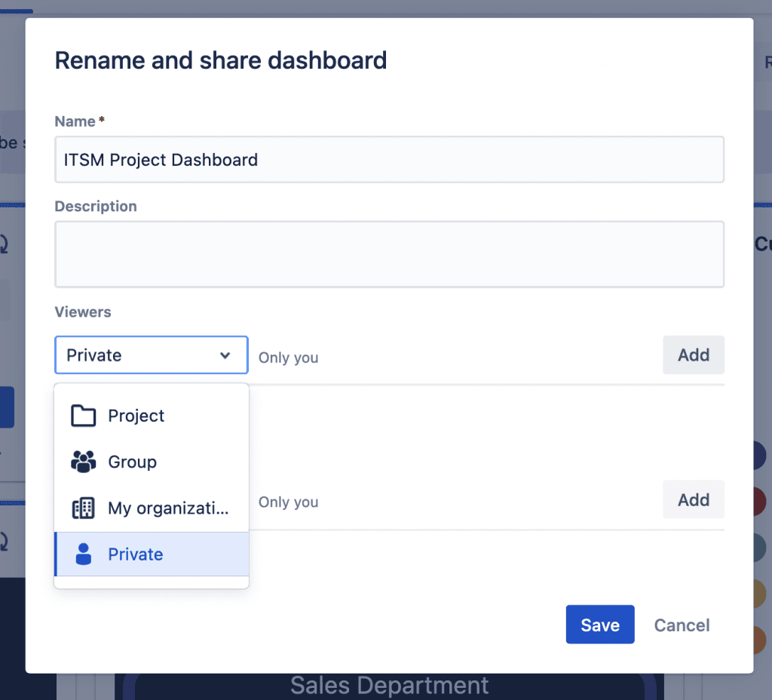
Task: Click the people icon beside Group
Action: pyautogui.click(x=83, y=462)
